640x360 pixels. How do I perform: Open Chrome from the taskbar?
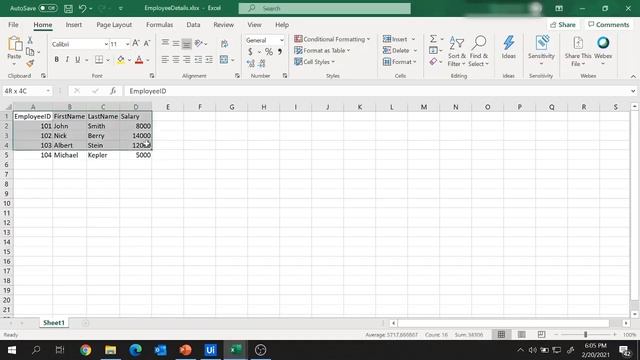pos(85,350)
